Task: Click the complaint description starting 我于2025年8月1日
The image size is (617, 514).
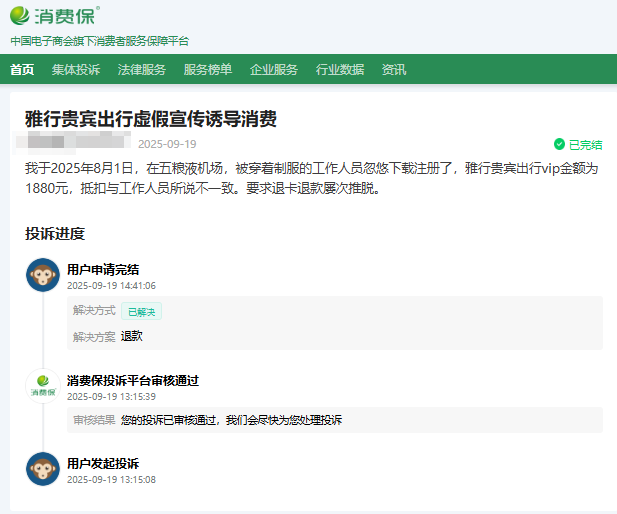Action: coord(312,178)
